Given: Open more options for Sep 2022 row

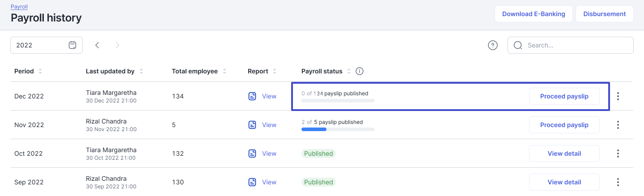Looking at the screenshot, I should (x=618, y=182).
